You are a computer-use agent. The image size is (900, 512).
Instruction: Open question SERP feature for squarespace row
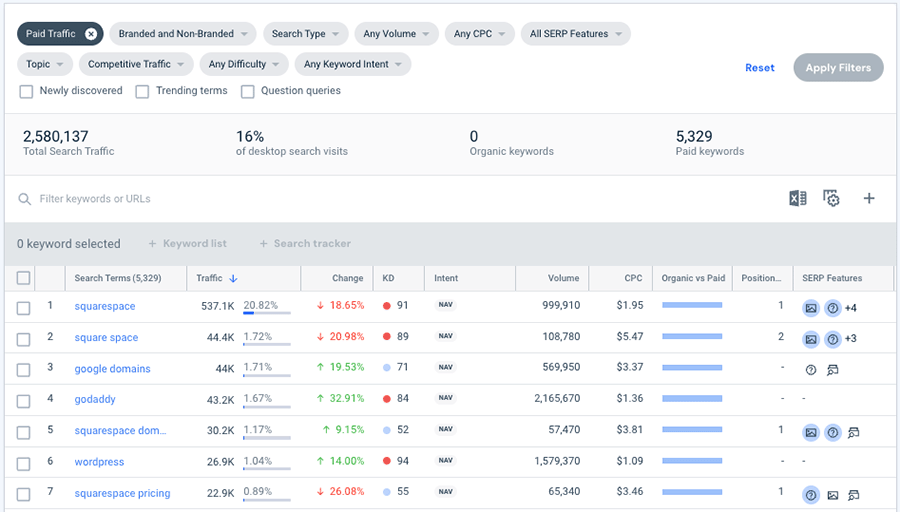point(832,308)
